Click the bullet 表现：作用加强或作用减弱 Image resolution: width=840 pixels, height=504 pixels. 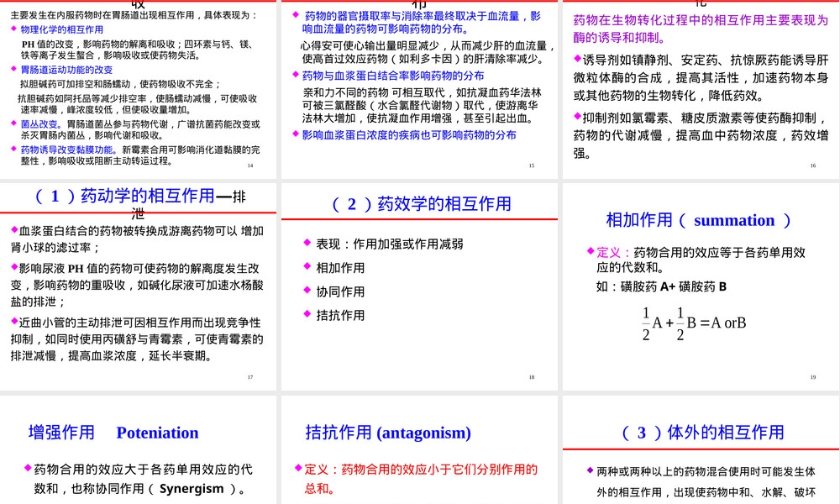[x=389, y=244]
